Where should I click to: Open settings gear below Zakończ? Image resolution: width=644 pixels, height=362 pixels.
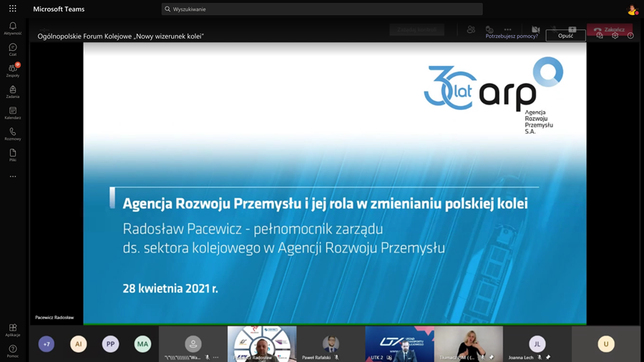615,36
